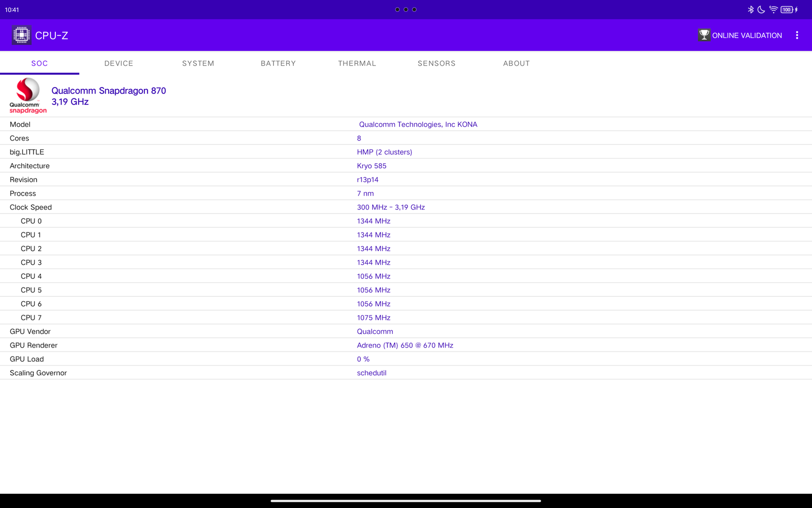Tap the Qualcomm Snapdragon 870 heading

[x=109, y=90]
